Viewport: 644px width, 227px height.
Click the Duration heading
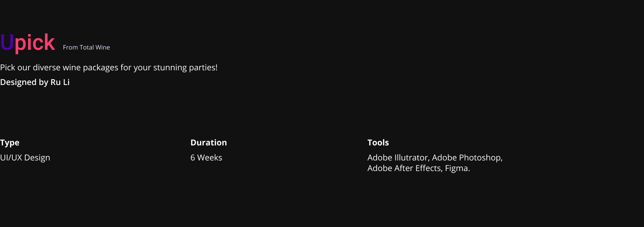tap(209, 143)
